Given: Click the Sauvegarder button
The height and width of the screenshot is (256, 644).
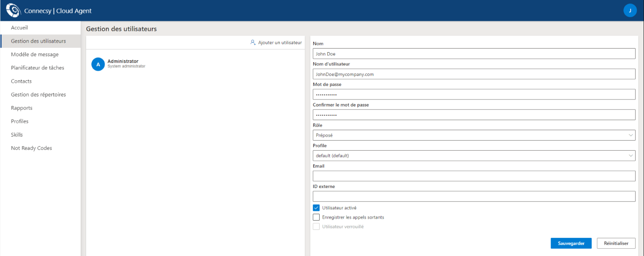Looking at the screenshot, I should click(x=571, y=243).
